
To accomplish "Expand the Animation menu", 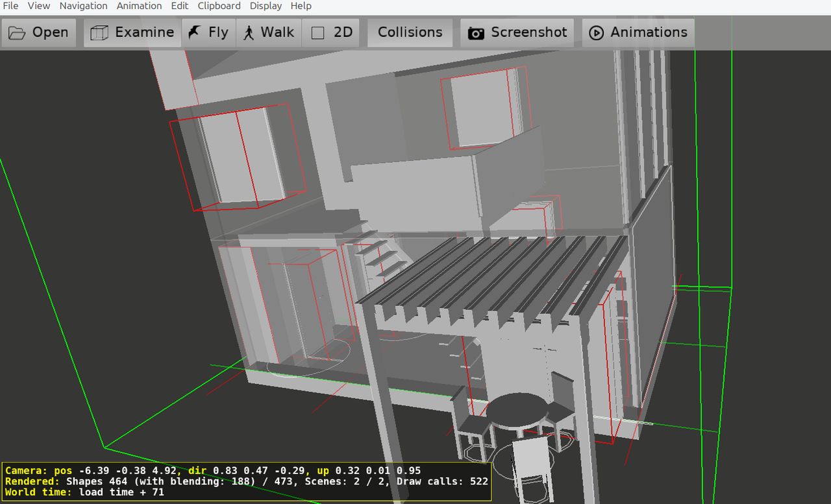I will [139, 6].
